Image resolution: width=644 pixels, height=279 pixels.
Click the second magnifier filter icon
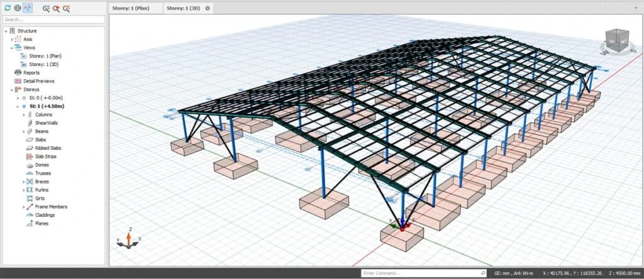coord(56,8)
